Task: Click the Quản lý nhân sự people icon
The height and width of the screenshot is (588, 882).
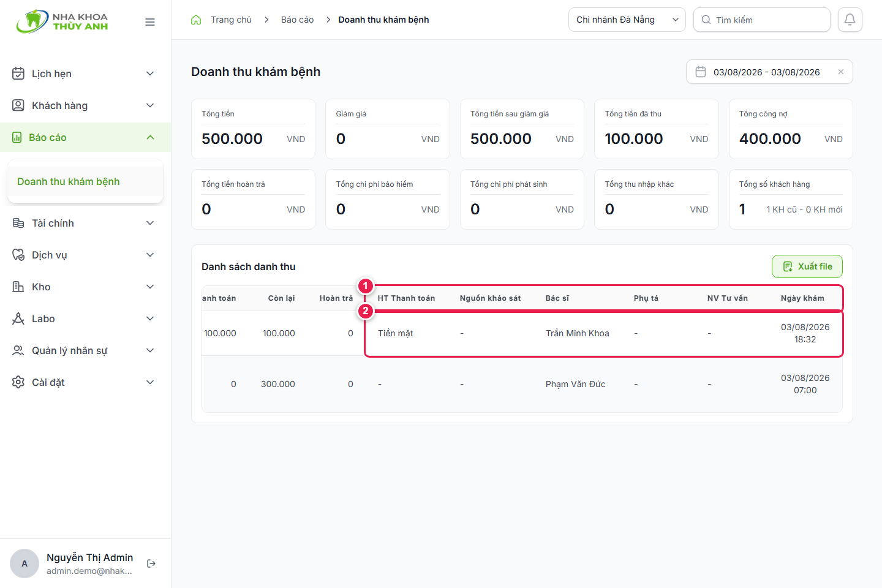Action: 18,350
